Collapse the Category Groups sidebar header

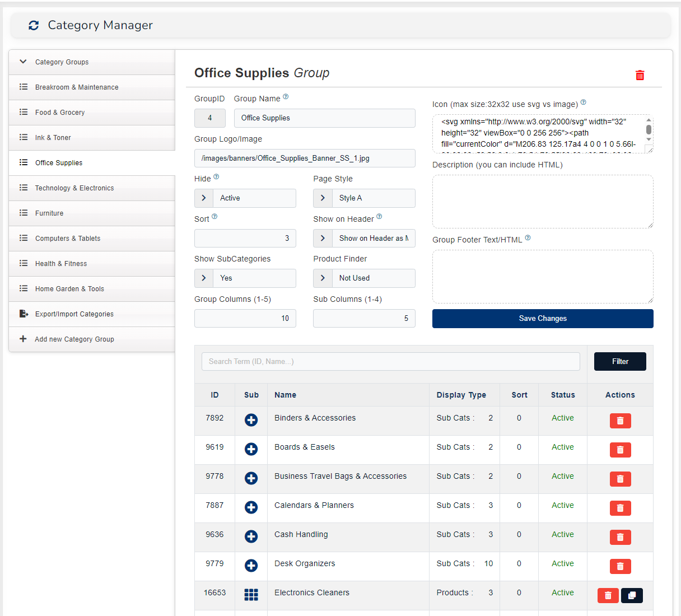(x=23, y=62)
